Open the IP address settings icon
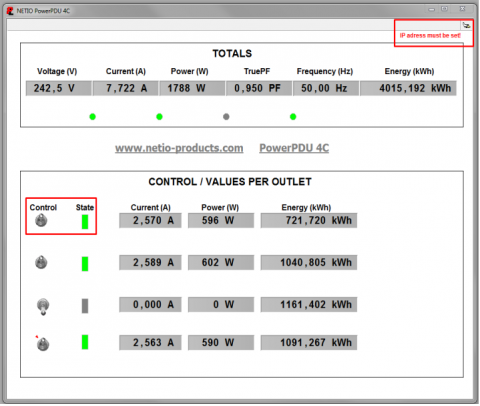Screen dimensions: 480x406 (x=466, y=25)
